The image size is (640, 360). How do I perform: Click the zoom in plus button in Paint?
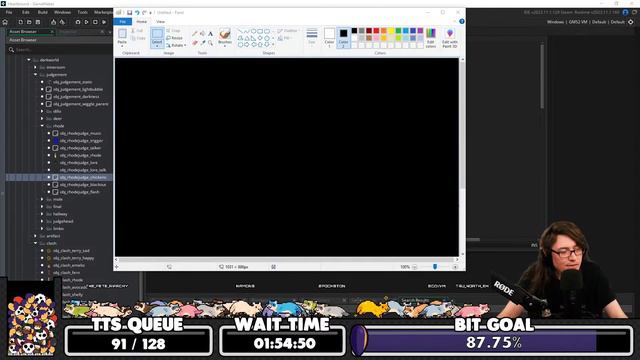point(455,267)
